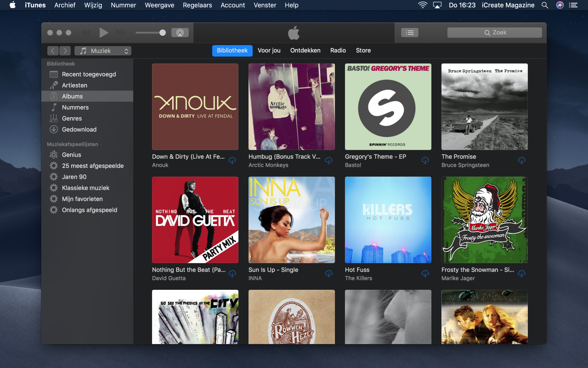
Task: Download Sun Is Up - Single from iCloud
Action: 328,273
